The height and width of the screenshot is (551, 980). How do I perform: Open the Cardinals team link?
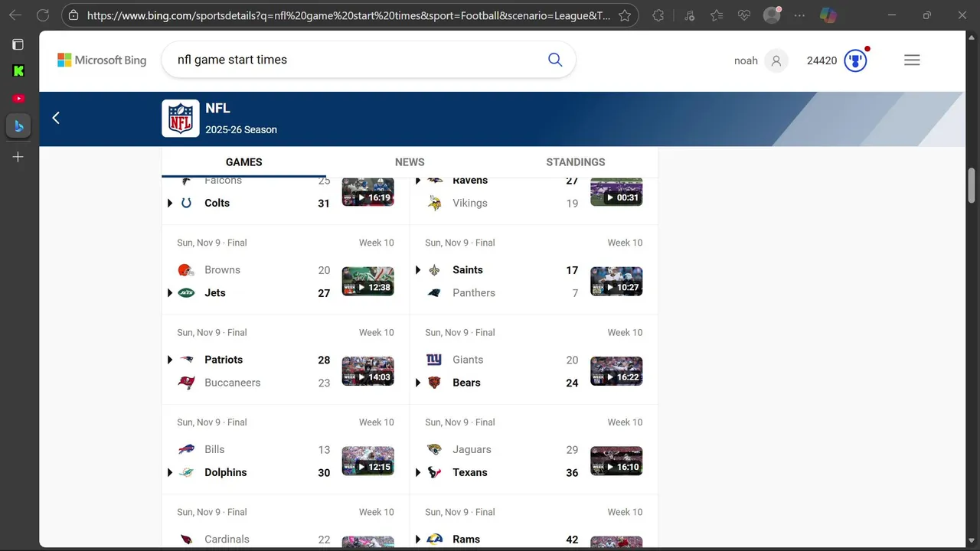pyautogui.click(x=227, y=540)
